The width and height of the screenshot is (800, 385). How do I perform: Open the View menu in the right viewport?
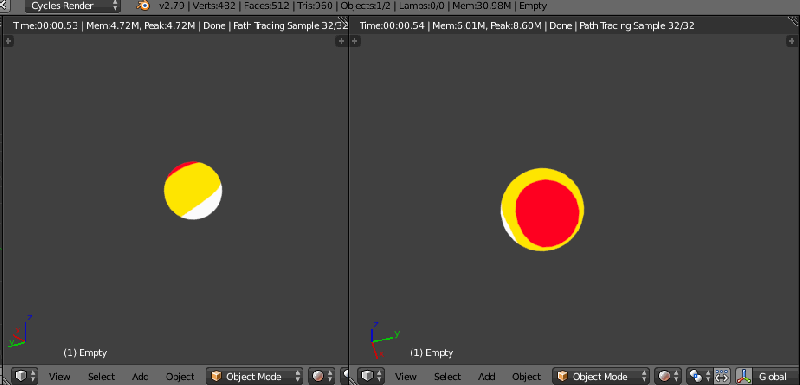pyautogui.click(x=406, y=377)
